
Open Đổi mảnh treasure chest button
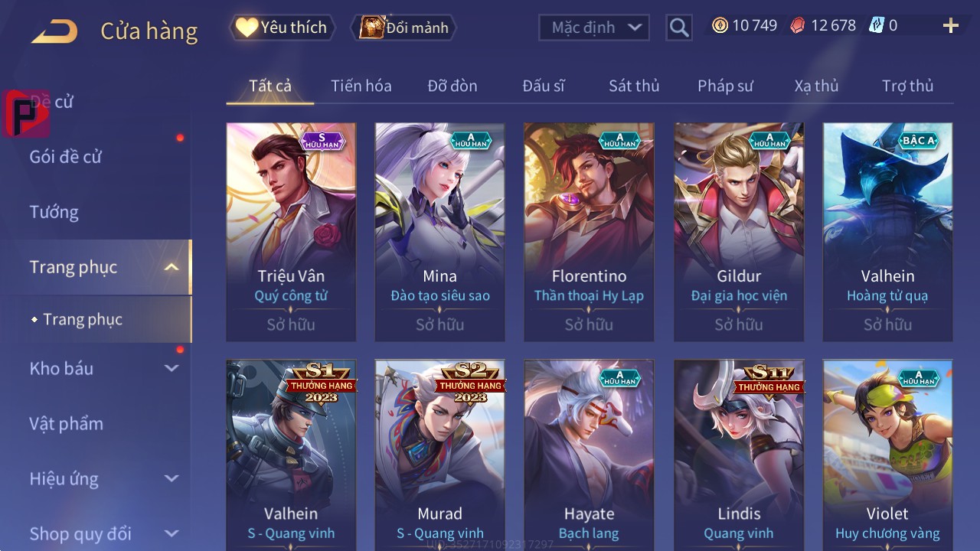click(x=403, y=28)
